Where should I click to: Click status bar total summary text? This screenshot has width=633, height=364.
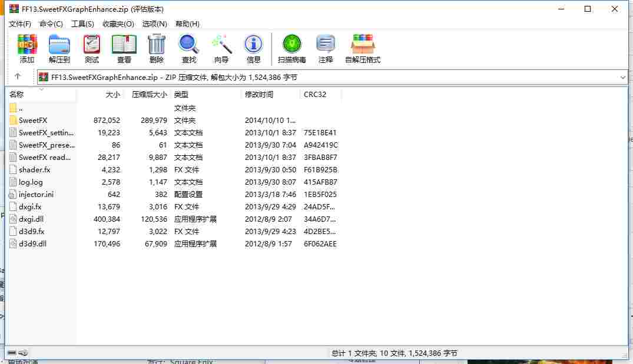(394, 353)
